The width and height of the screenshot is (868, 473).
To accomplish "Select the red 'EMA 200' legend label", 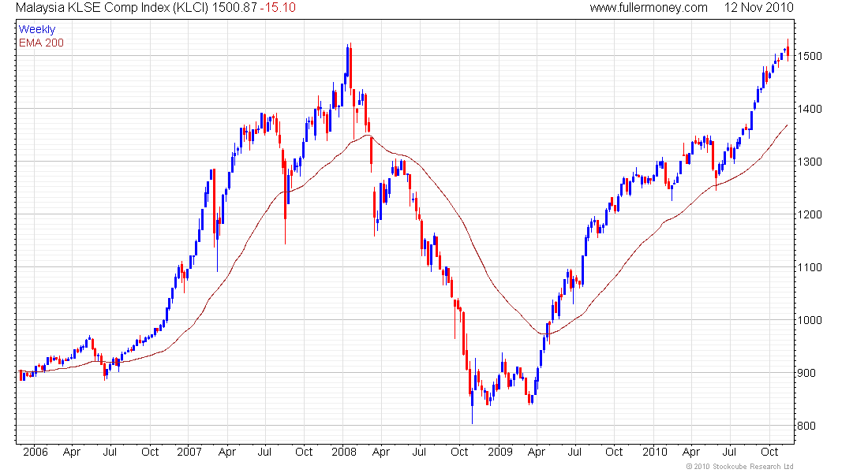I will tap(42, 43).
